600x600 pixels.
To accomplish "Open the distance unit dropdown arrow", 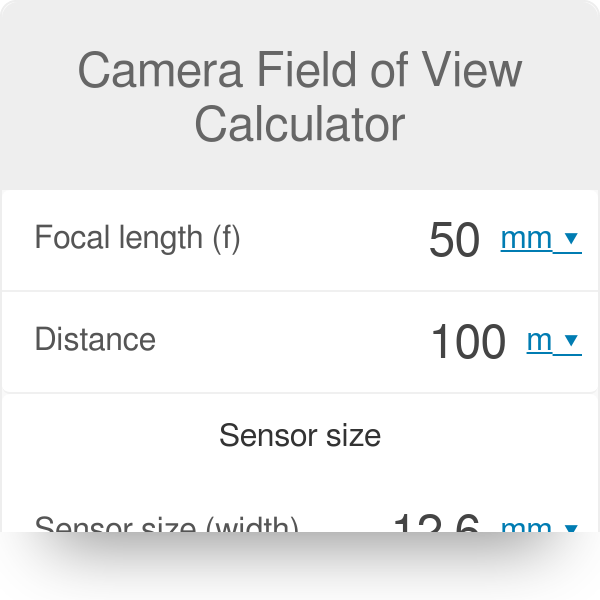I will (x=571, y=341).
